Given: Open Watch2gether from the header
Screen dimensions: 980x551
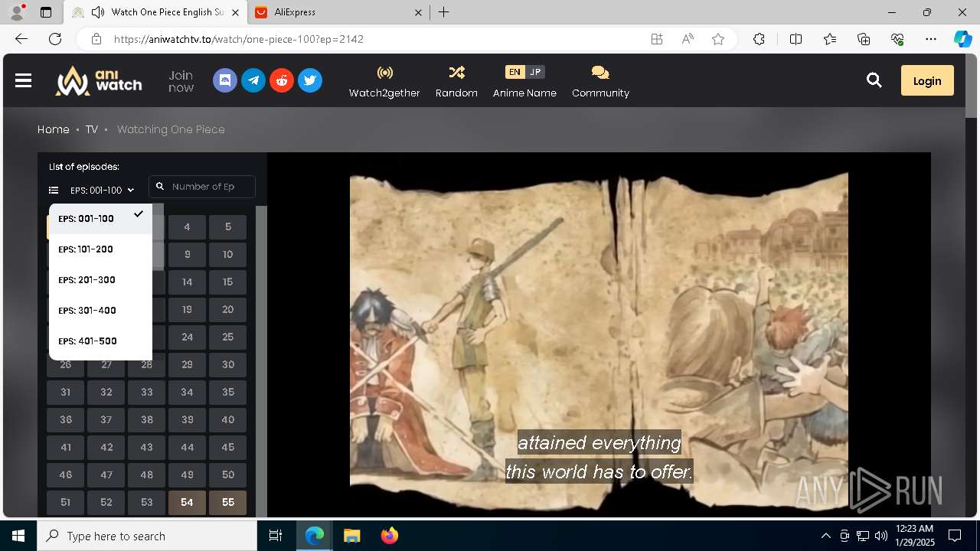Looking at the screenshot, I should coord(384,81).
